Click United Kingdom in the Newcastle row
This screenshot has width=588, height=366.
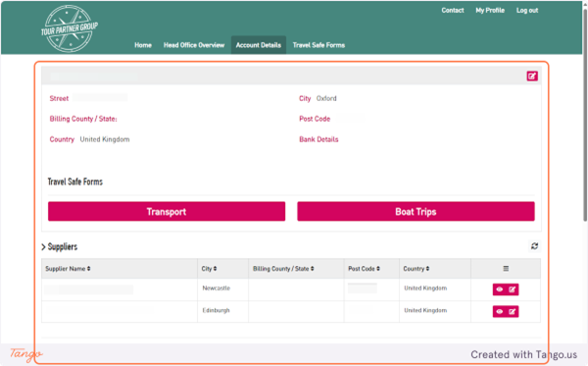pos(425,288)
